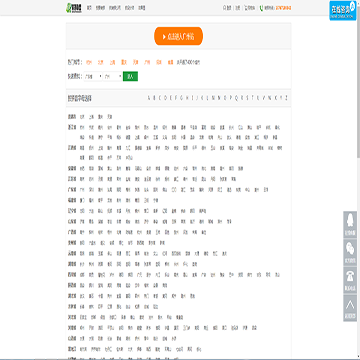Select the telephone icon in the side panel

(x=350, y=280)
